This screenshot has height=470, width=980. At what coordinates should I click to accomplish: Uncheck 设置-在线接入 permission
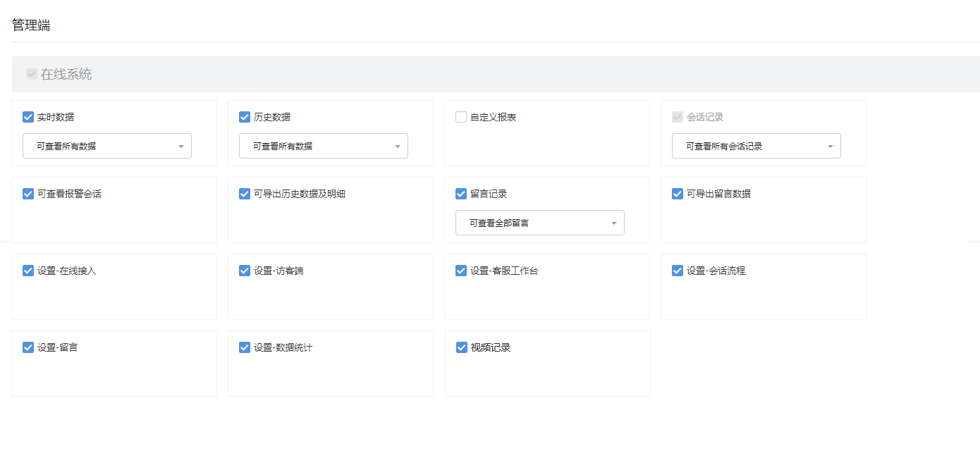point(28,271)
